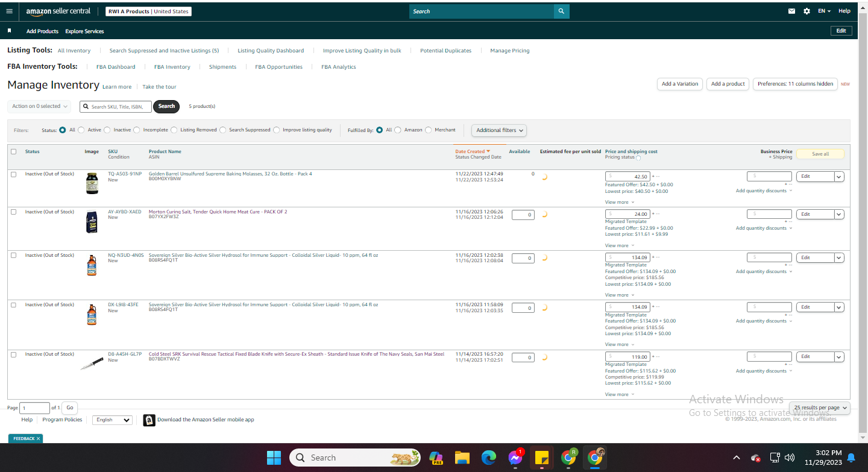This screenshot has height=472, width=868.
Task: Open File Explorer from the taskbar
Action: [462, 458]
